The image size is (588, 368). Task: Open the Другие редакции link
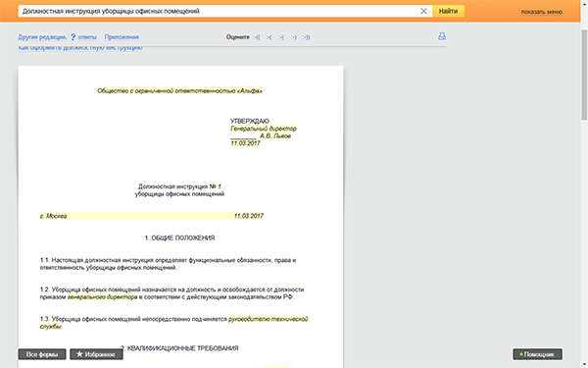(x=42, y=37)
